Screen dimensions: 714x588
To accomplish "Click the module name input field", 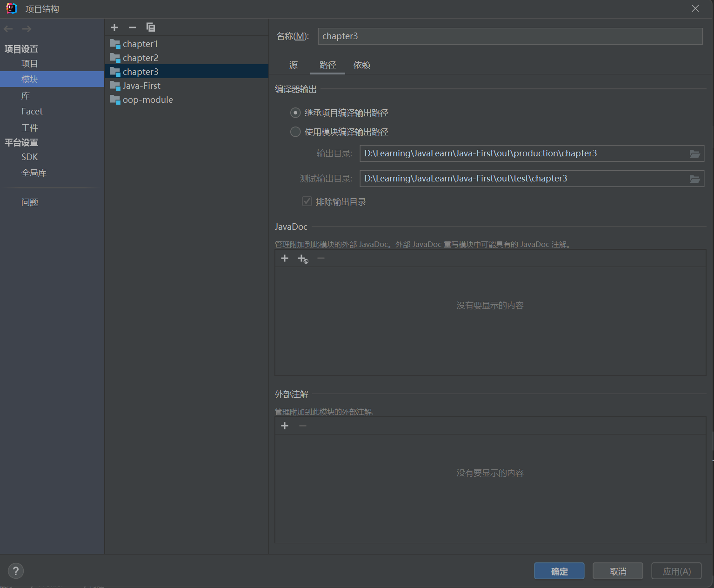I will click(x=510, y=36).
